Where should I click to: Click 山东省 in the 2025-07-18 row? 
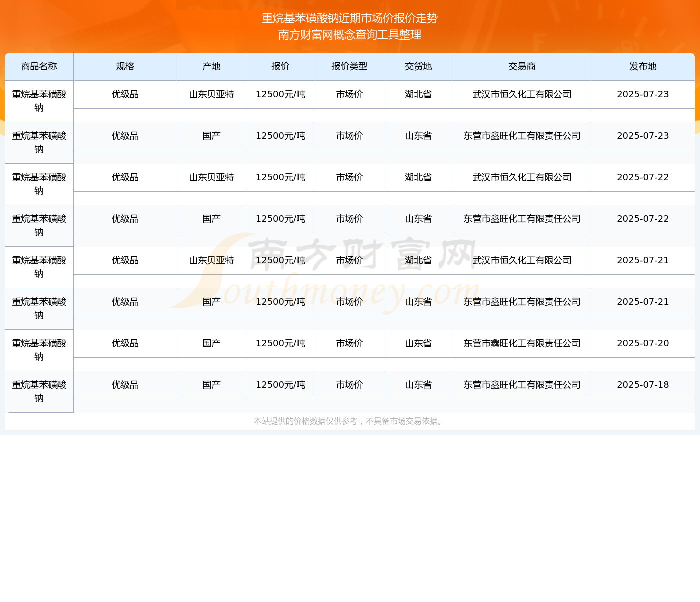click(x=419, y=385)
